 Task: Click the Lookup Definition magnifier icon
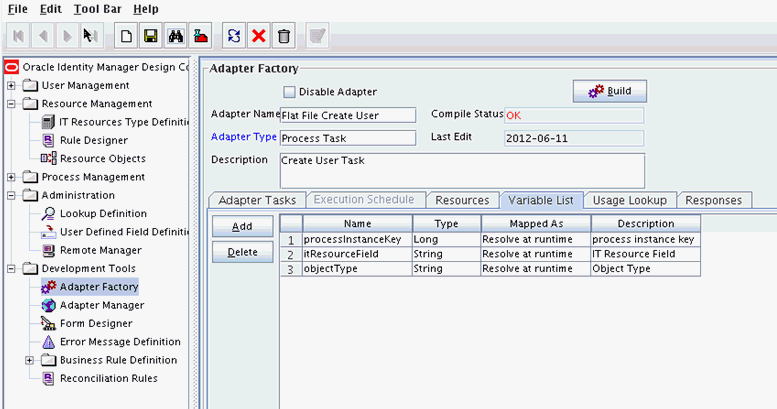[48, 214]
